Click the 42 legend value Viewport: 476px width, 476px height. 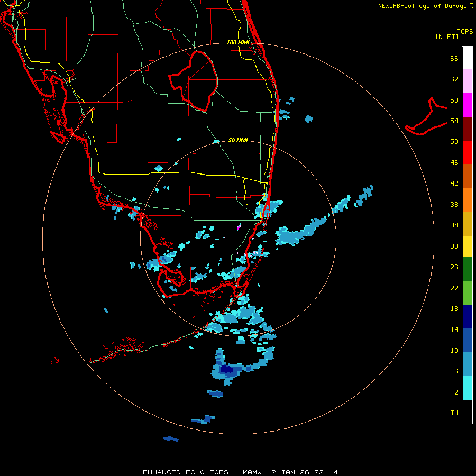pos(454,184)
